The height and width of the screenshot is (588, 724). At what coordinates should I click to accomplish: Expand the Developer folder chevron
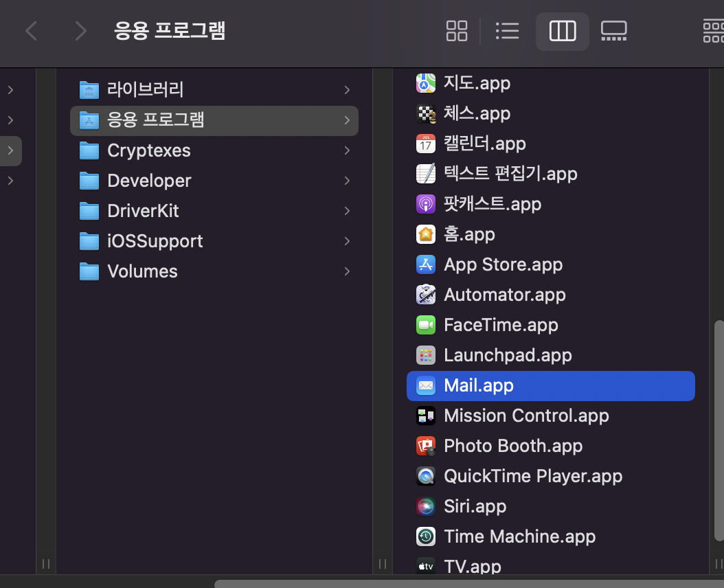point(347,181)
